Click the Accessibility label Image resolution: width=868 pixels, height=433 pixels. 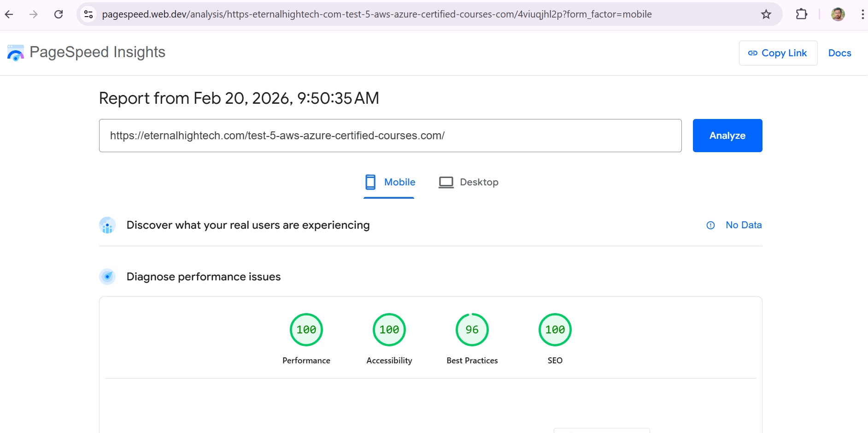(389, 361)
